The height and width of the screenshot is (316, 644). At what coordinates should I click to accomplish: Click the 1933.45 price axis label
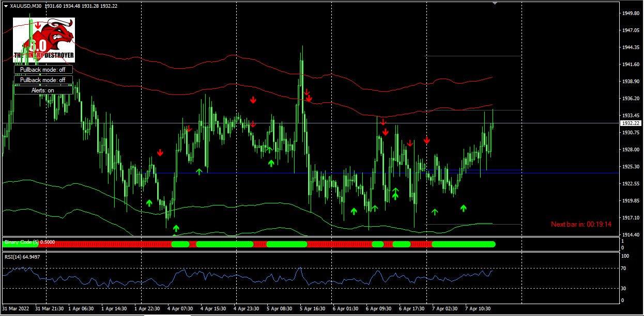[x=630, y=116]
